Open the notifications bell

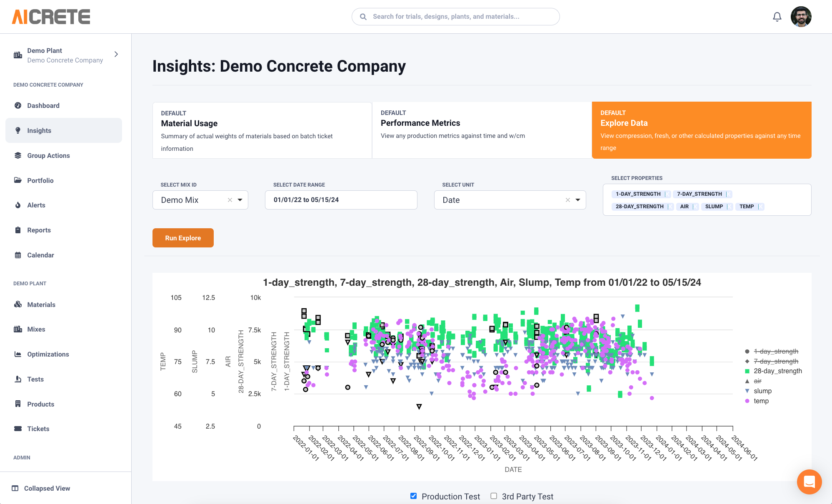point(777,17)
